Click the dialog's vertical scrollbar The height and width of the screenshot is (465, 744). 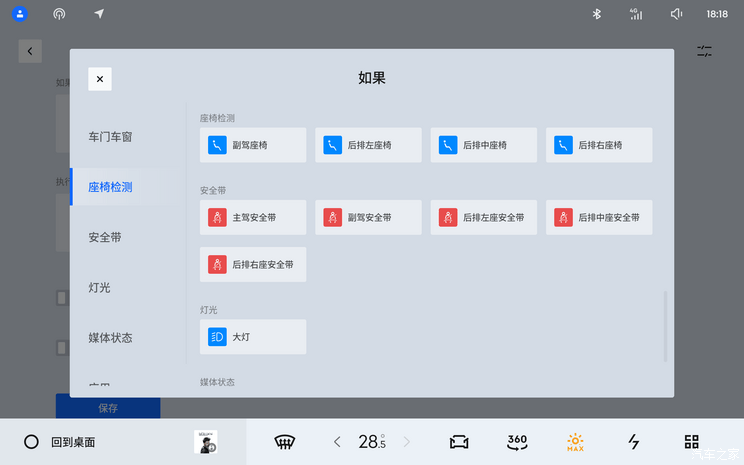click(665, 326)
